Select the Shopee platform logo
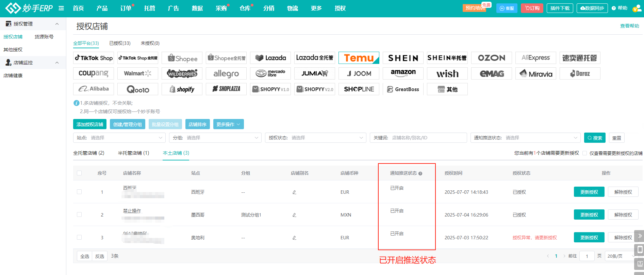Screen dimensions: 644x275 tap(182, 58)
